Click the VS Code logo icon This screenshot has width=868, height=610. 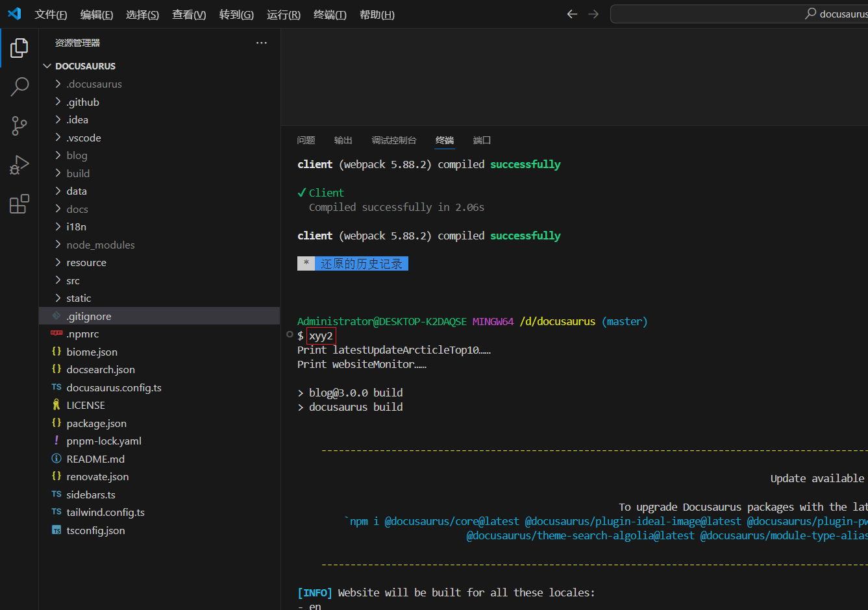pos(14,14)
